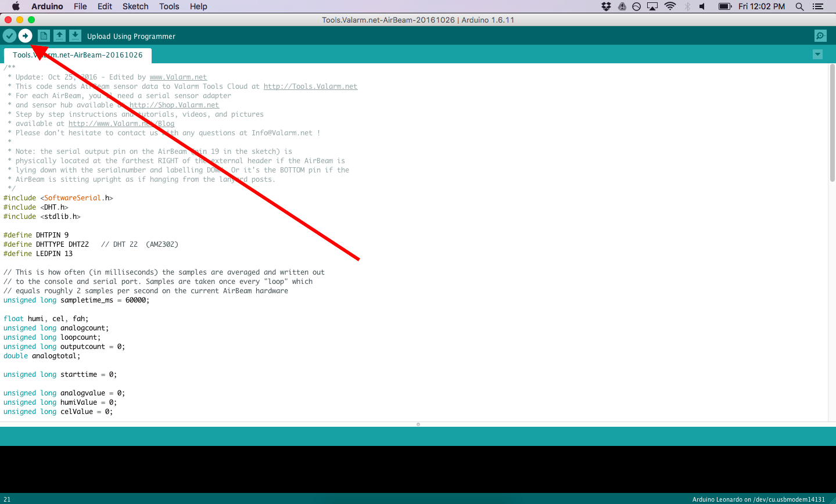Click the Upload arrow button
This screenshot has width=836, height=504.
[25, 36]
